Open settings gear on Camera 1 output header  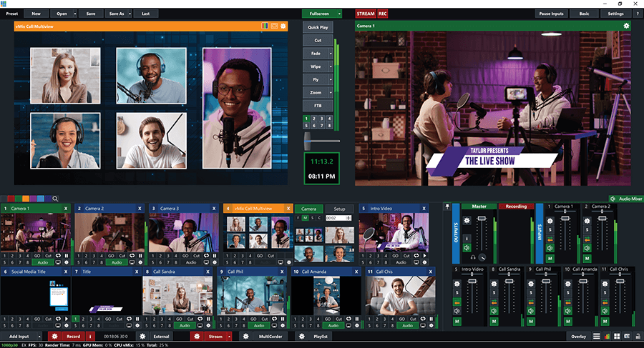click(x=627, y=26)
